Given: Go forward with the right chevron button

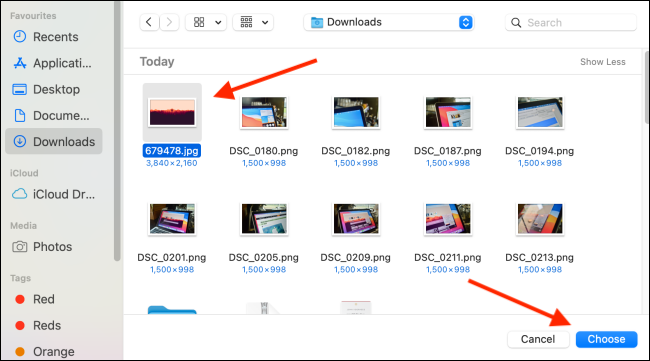Looking at the screenshot, I should (169, 22).
